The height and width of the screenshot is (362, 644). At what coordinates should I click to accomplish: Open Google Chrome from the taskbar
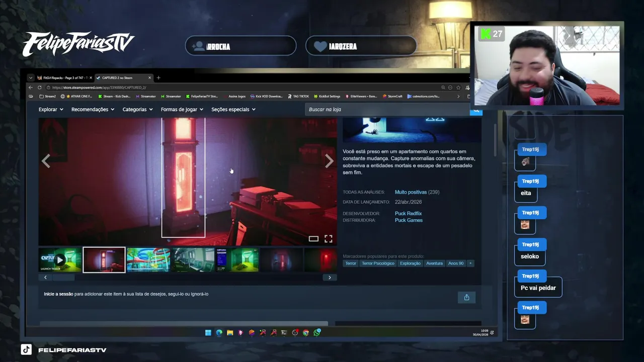306,332
